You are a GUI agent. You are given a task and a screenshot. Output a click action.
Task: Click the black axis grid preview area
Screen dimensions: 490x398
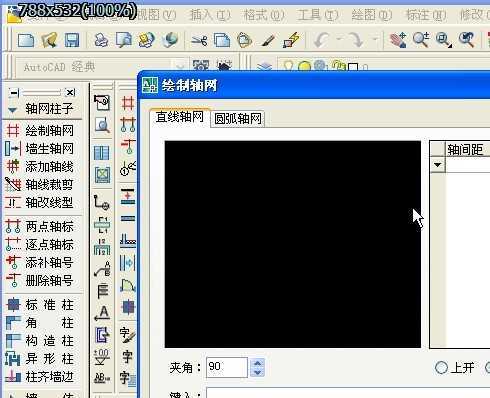click(x=293, y=244)
